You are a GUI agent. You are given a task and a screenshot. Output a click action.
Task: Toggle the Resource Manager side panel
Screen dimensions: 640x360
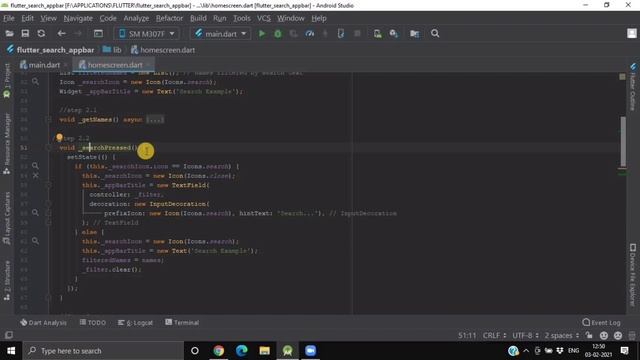(7, 144)
